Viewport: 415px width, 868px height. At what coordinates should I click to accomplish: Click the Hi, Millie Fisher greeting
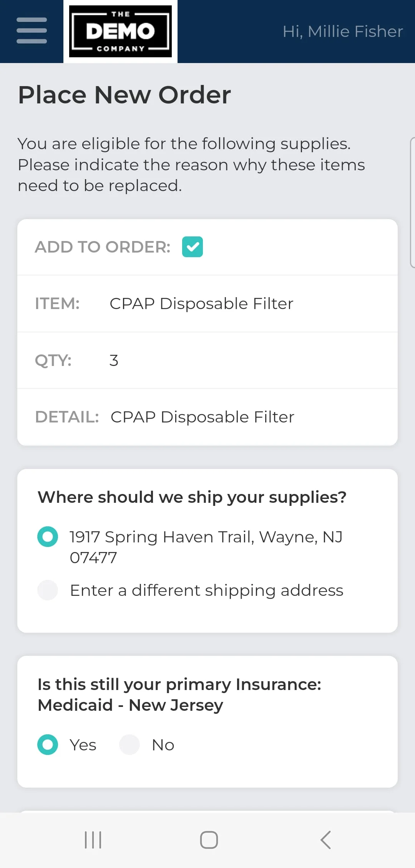pyautogui.click(x=343, y=32)
